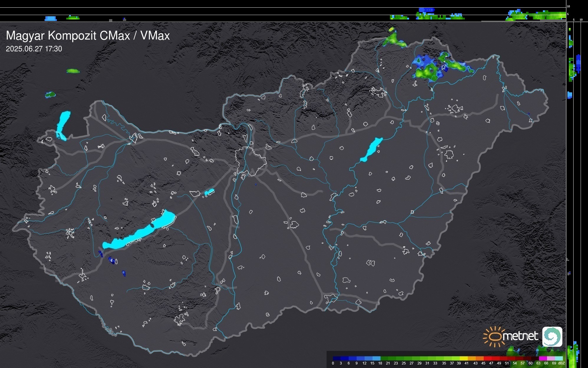588x368 pixels.
Task: Click the magenta 63 dBZ legend swatch
Action: pos(543,358)
